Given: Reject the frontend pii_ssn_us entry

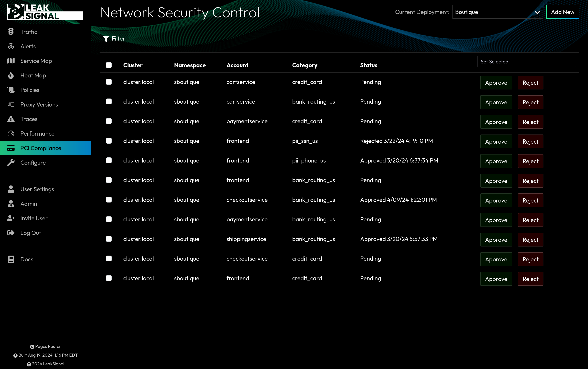Looking at the screenshot, I should pos(531,141).
